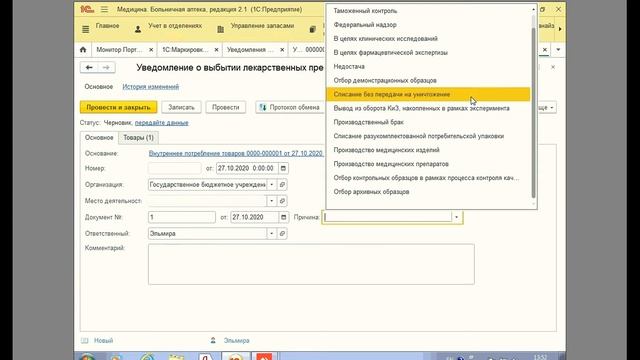
Task: Choose Вывод из оборота КиЗ option
Action: [428, 108]
